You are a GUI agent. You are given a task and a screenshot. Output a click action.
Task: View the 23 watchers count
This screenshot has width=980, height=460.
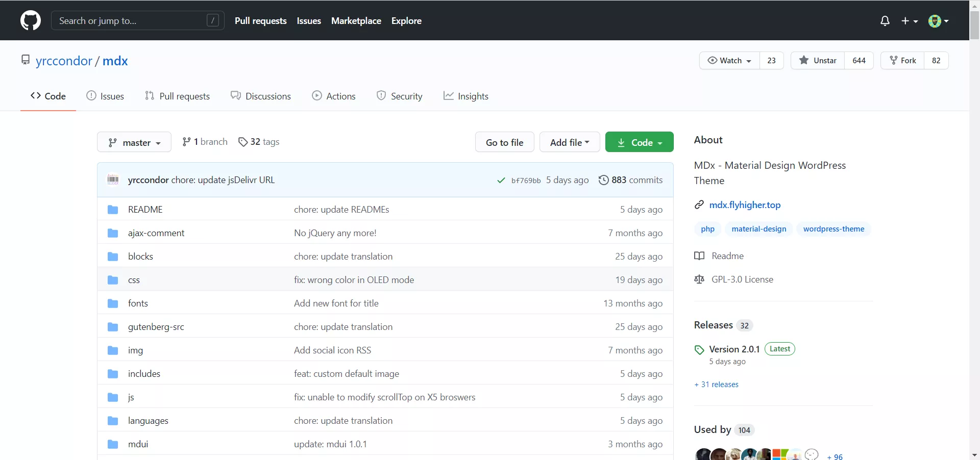coord(772,60)
